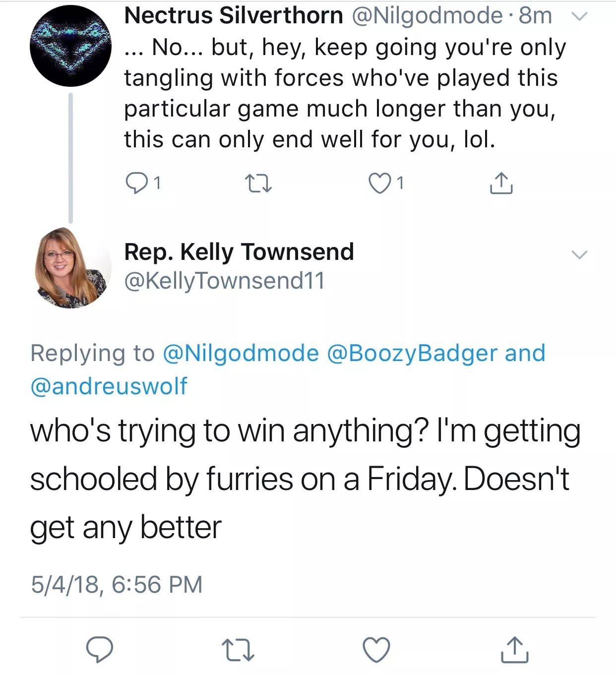
Task: Like Nectrus Silverthorn's tweet
Action: click(380, 184)
